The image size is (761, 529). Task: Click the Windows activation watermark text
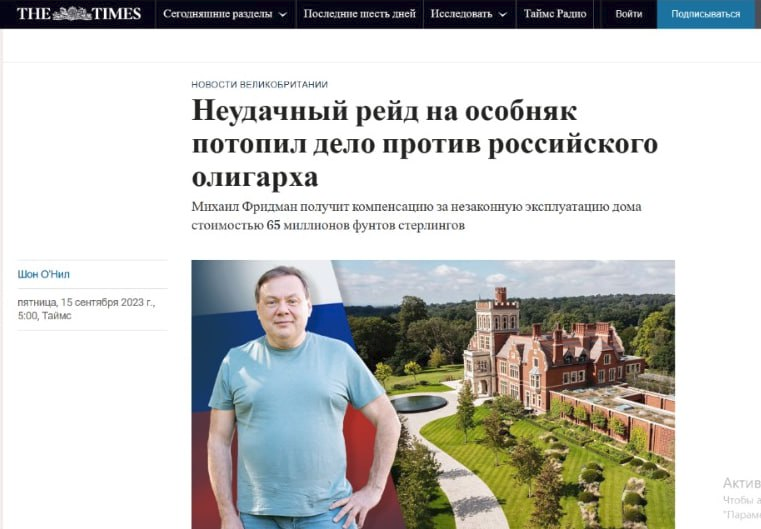point(742,497)
